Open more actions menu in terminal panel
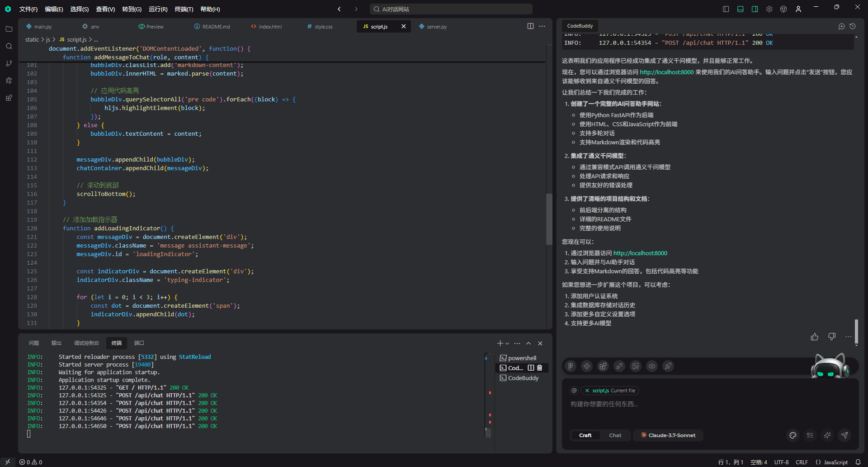868x467 pixels. 517,343
